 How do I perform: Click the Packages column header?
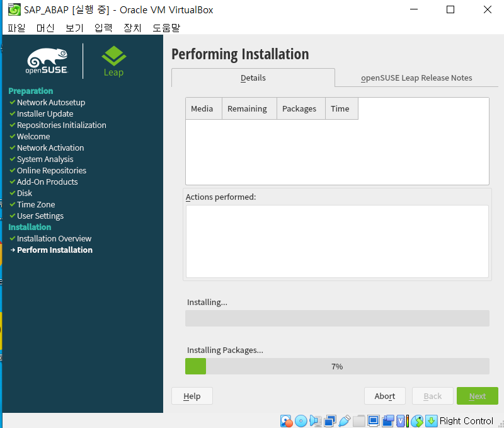301,108
